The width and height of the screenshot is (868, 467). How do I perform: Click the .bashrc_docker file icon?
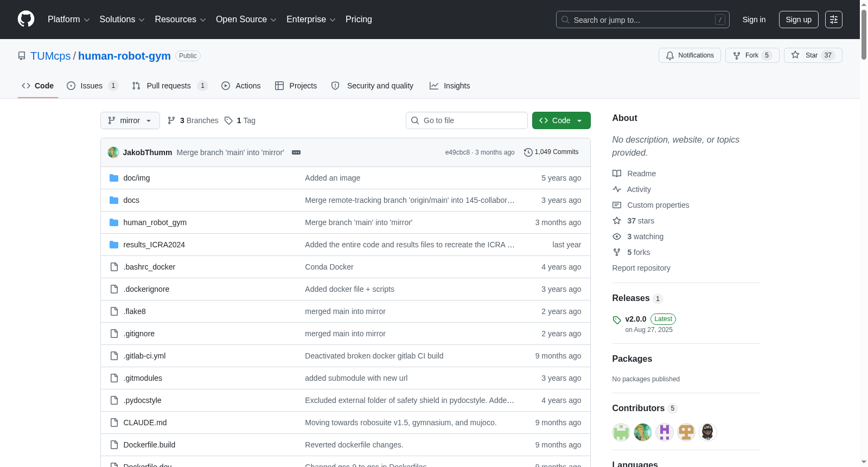coord(114,267)
